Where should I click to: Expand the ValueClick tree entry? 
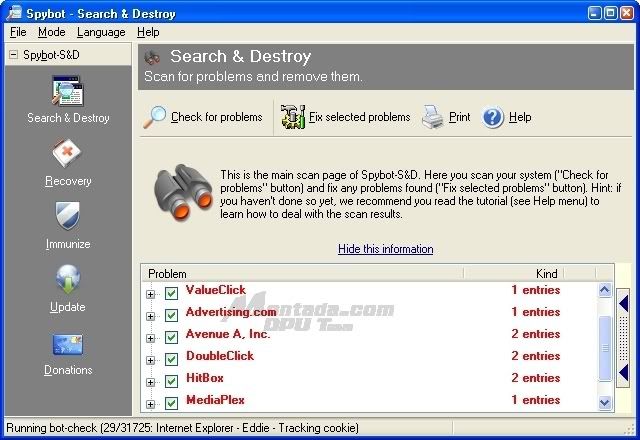point(151,294)
